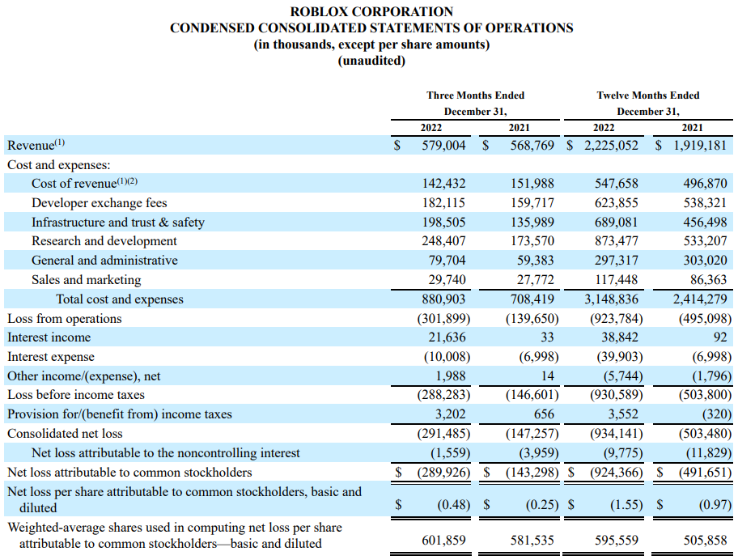Click the Other income/(expense), net label
738x560 pixels.
[x=84, y=376]
